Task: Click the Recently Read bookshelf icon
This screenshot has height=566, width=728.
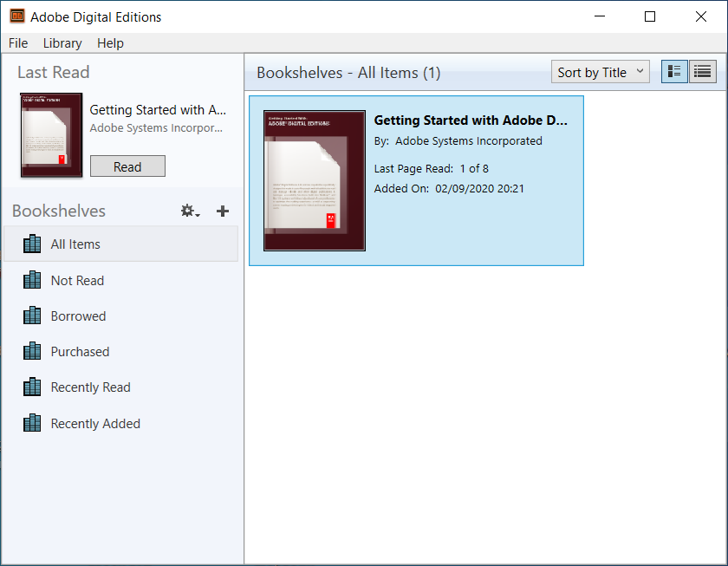Action: [x=32, y=387]
